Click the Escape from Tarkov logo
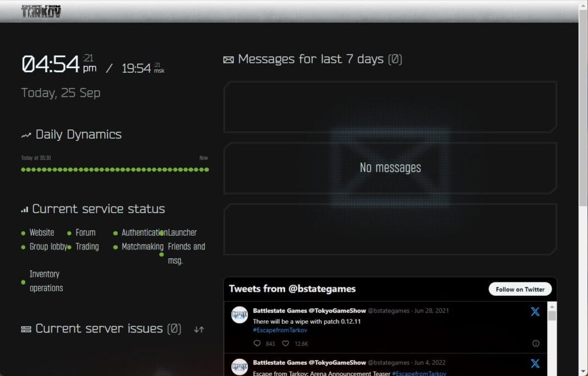The width and height of the screenshot is (588, 376). point(41,12)
